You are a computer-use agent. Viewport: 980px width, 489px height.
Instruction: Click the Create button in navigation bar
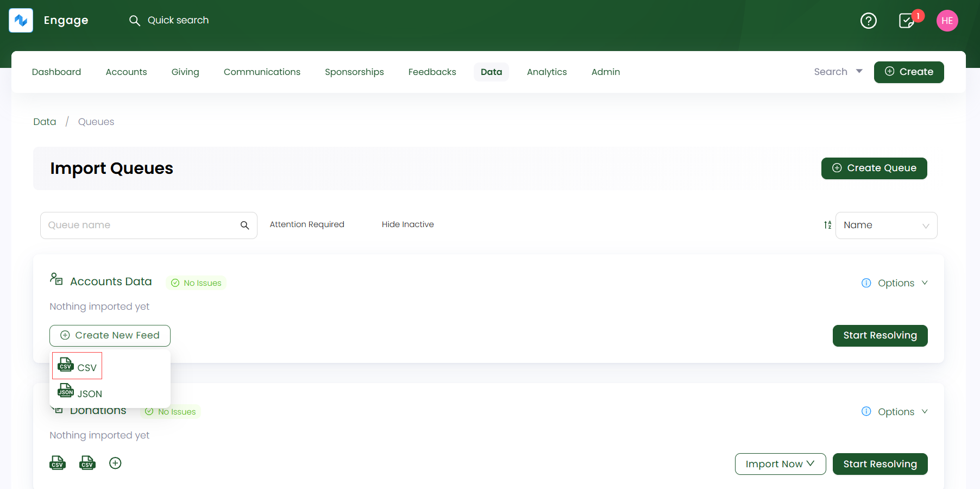coord(909,72)
